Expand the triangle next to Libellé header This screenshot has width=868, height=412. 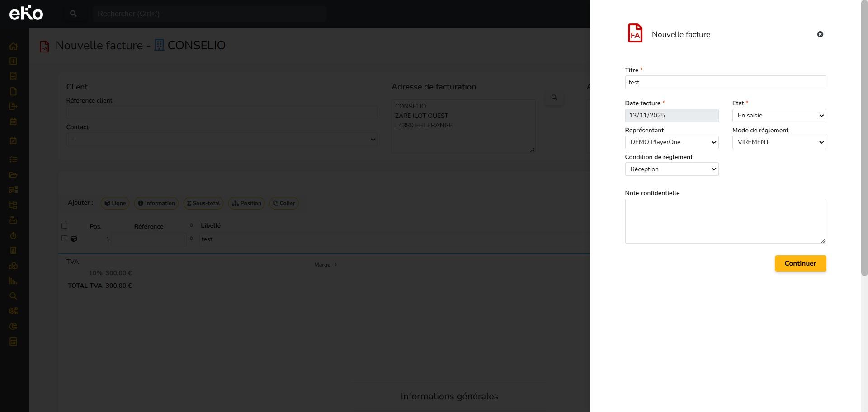coord(192,225)
